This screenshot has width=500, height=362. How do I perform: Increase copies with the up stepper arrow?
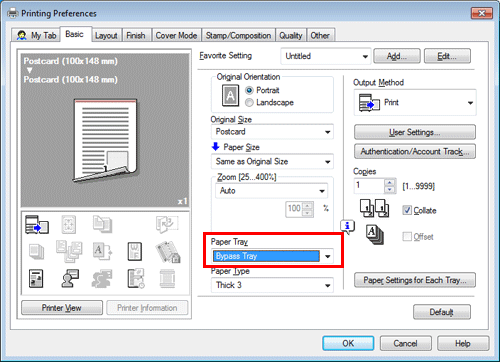click(x=389, y=182)
